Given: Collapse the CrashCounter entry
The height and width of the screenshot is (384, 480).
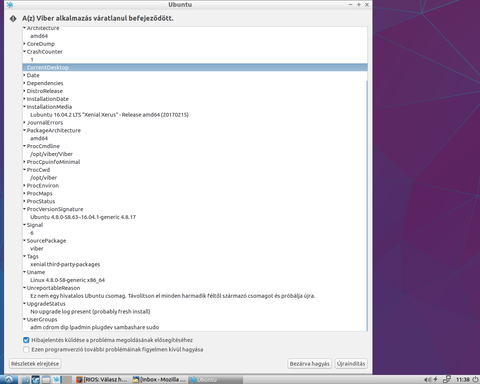Looking at the screenshot, I should coord(24,52).
